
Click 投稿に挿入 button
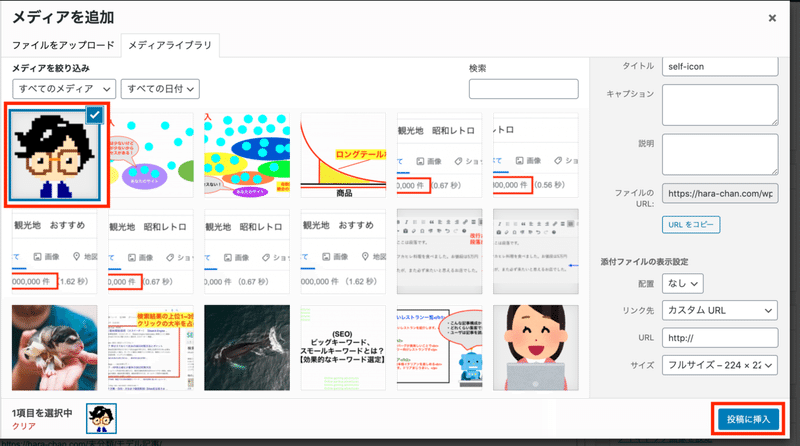748,419
